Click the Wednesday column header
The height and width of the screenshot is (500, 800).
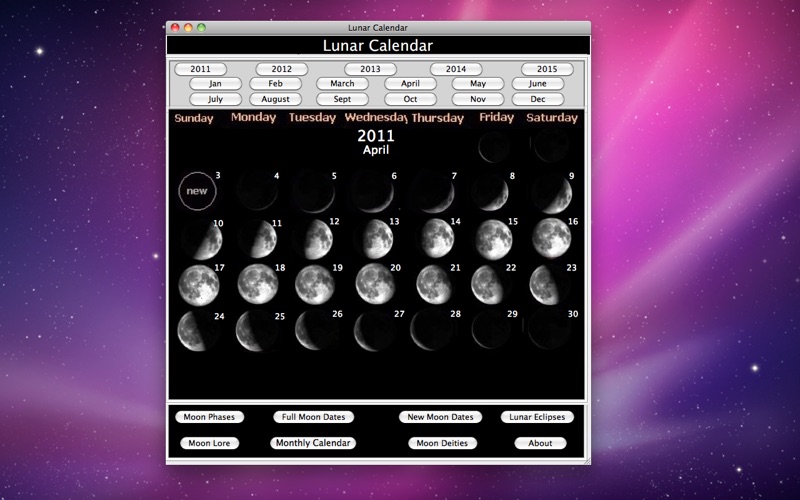376,117
